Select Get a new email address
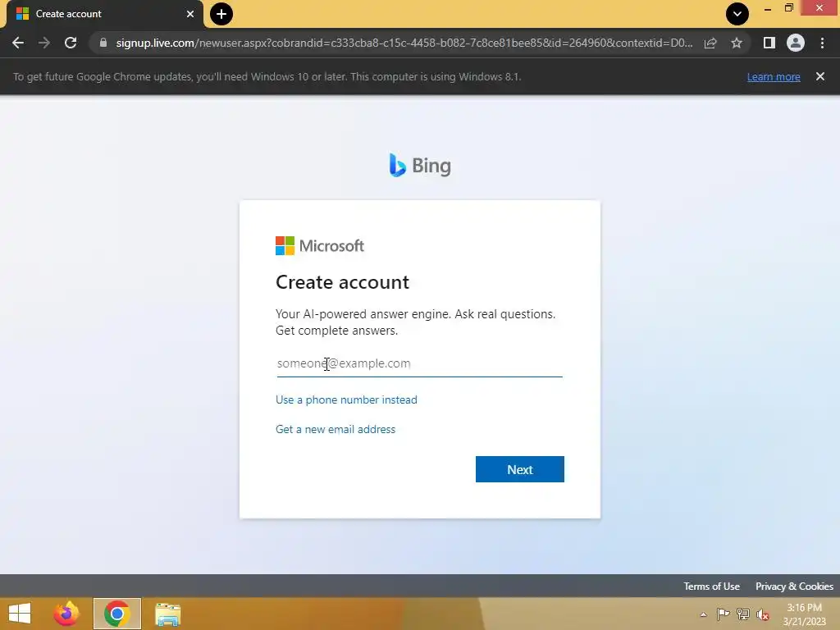This screenshot has height=630, width=840. coord(336,429)
